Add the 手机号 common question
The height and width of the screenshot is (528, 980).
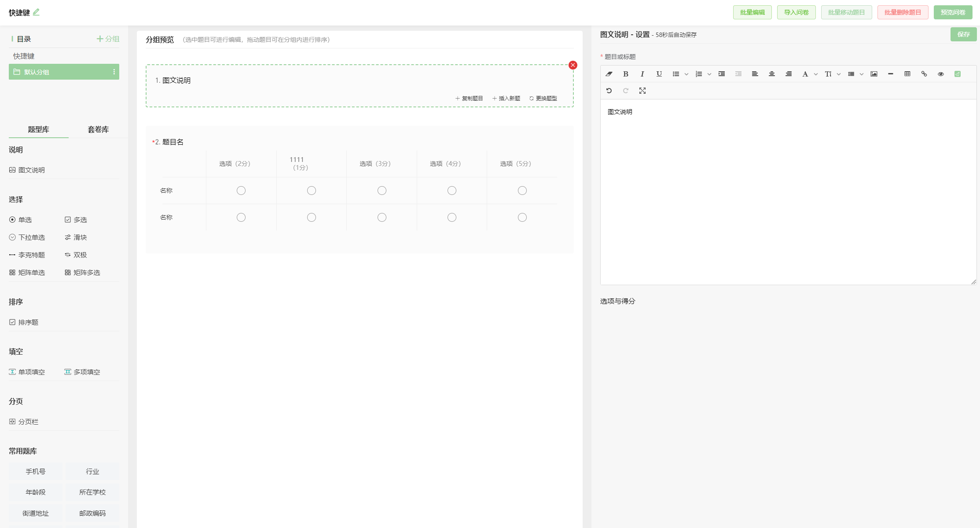click(36, 471)
